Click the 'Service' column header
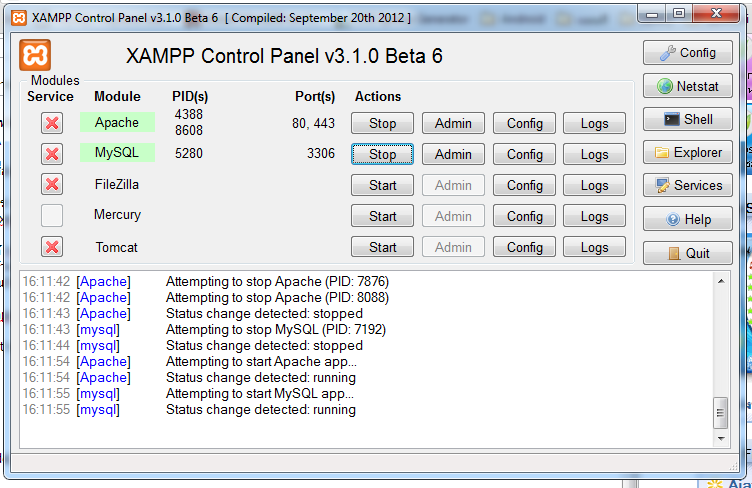 (x=50, y=97)
